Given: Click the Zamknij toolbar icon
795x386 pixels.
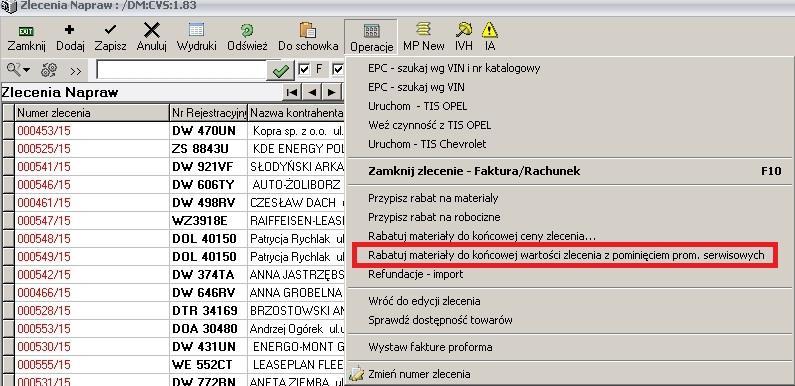Looking at the screenshot, I should 26,31.
